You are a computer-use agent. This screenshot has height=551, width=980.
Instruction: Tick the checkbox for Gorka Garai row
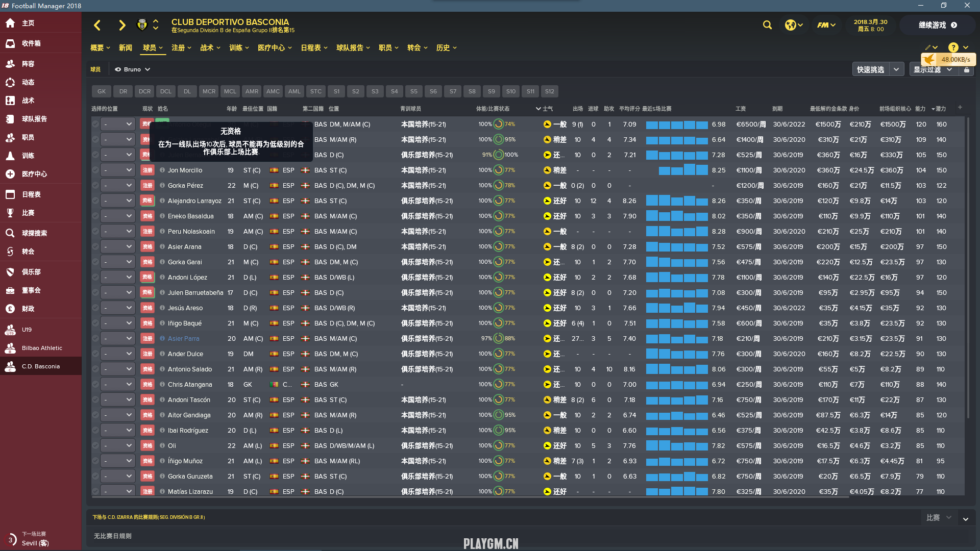[x=95, y=262]
